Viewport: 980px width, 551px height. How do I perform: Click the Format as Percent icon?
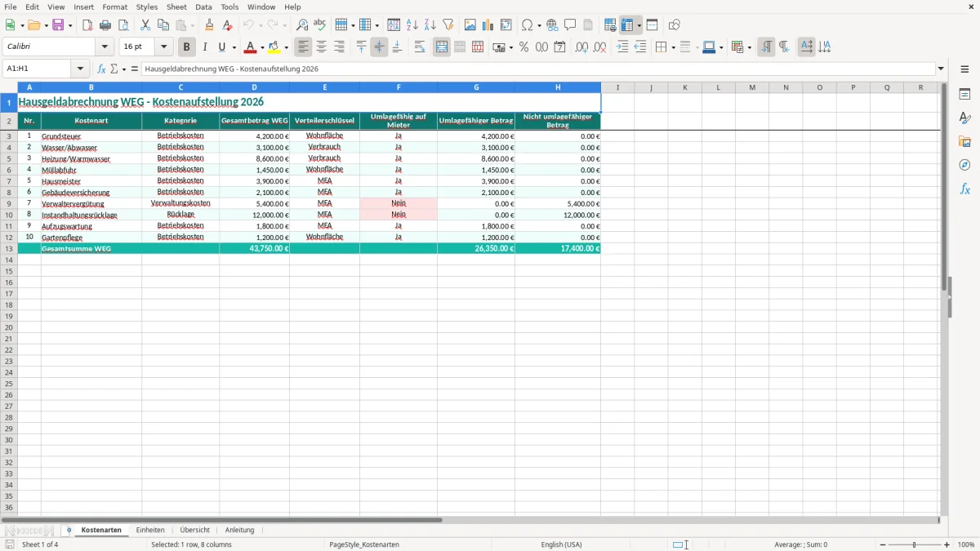[524, 47]
